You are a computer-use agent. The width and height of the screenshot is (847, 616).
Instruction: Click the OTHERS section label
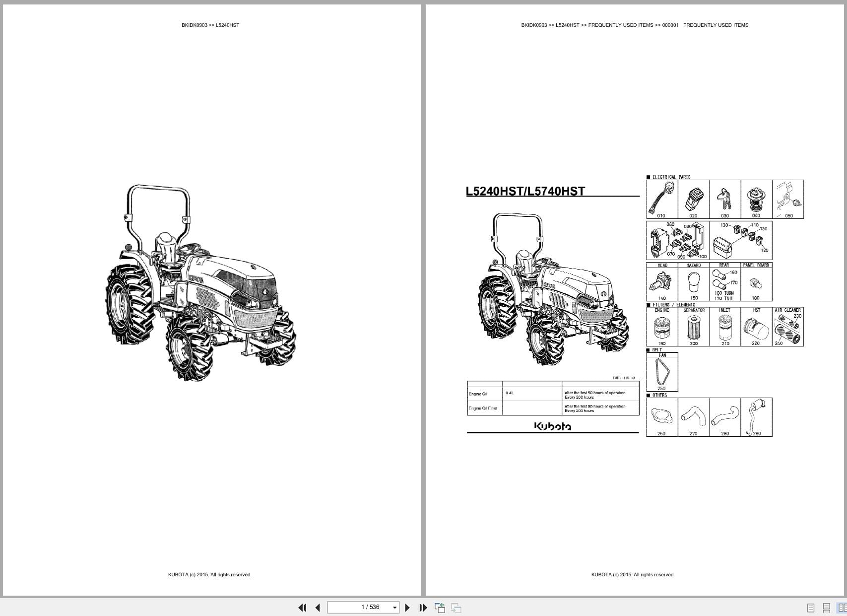tap(659, 395)
